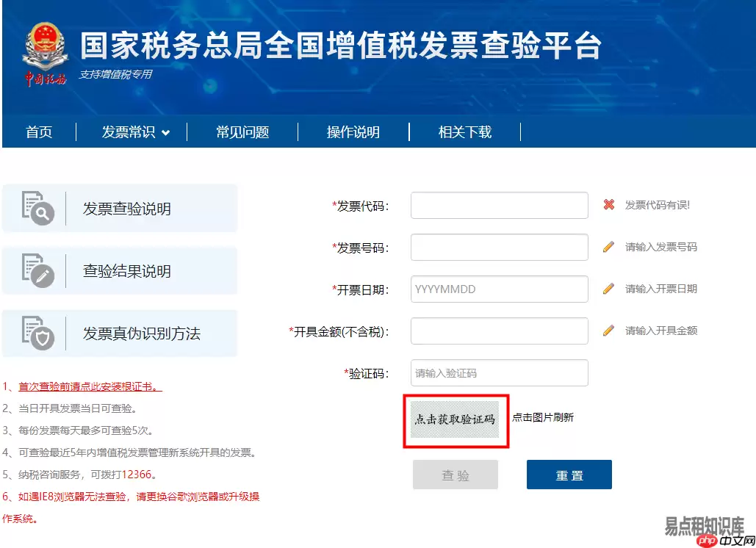Click the 查验 verify button

tap(455, 475)
